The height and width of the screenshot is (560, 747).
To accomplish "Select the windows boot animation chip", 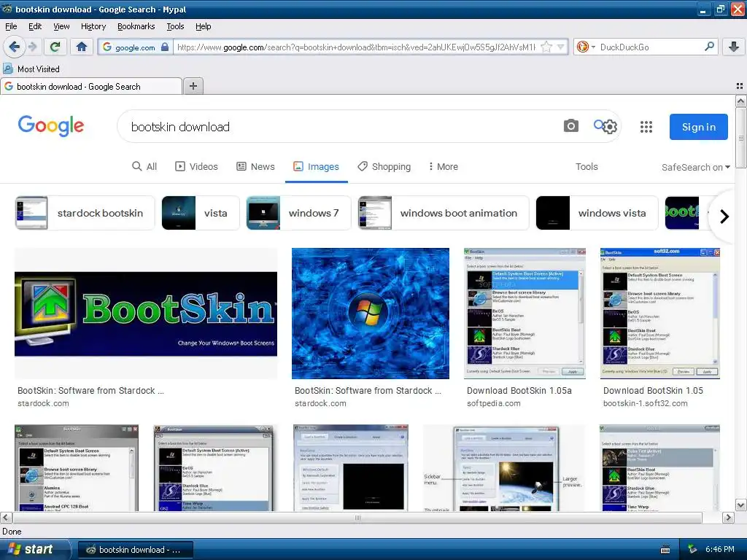I will coord(444,213).
